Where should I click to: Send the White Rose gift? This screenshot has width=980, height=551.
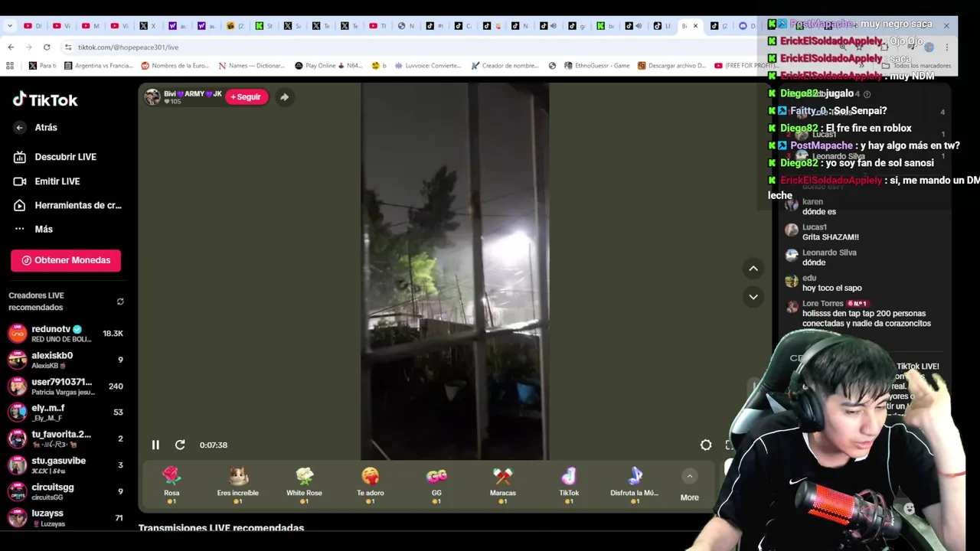304,485
